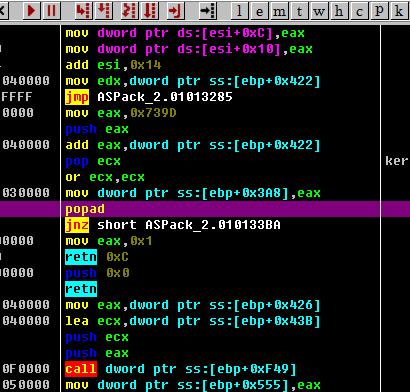Select 'jnz short ASPack_2.010133BA' instruction
The height and width of the screenshot is (392, 410).
[x=173, y=225]
